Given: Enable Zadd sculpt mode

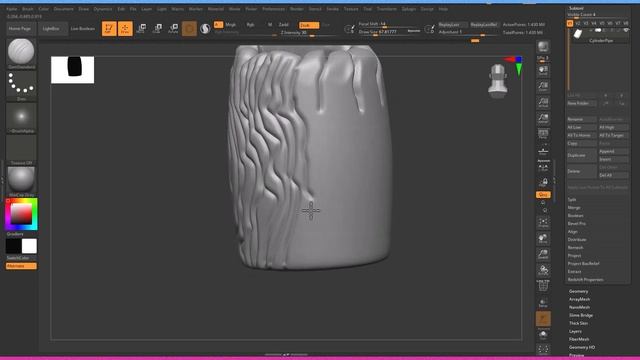Looking at the screenshot, I should pos(284,25).
